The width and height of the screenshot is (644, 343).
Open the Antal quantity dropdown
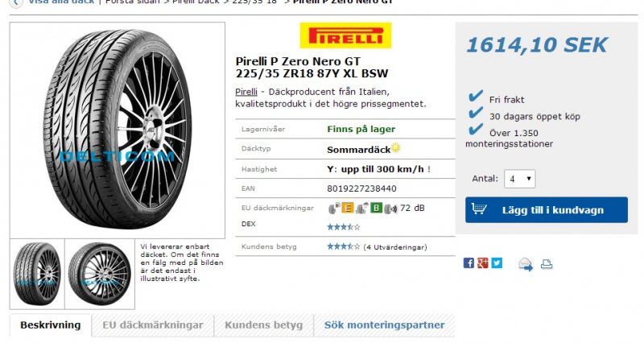tap(519, 179)
